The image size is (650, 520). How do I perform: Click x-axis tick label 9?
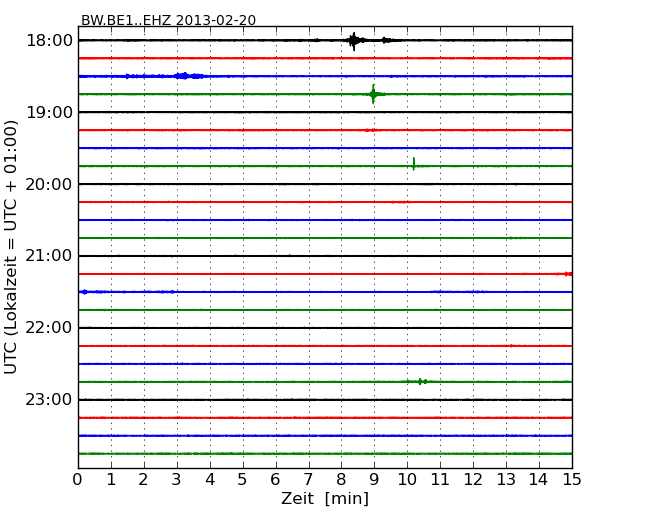[374, 479]
